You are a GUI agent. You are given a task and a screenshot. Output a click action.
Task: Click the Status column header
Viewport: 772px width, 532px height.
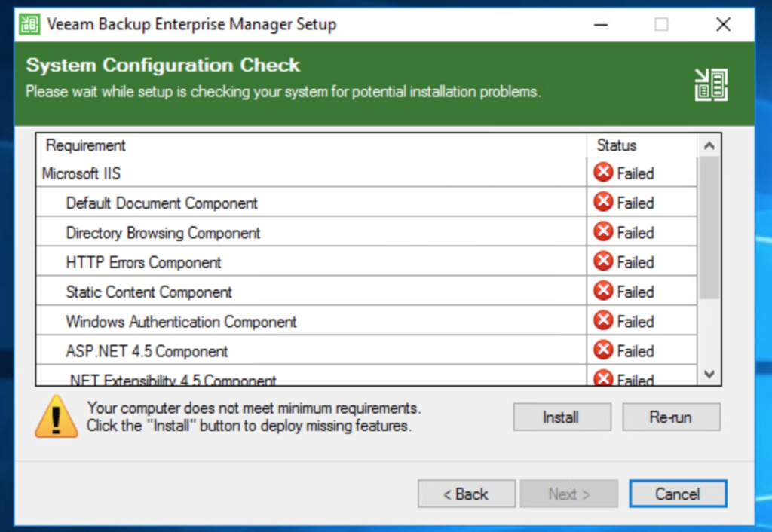[x=642, y=145]
